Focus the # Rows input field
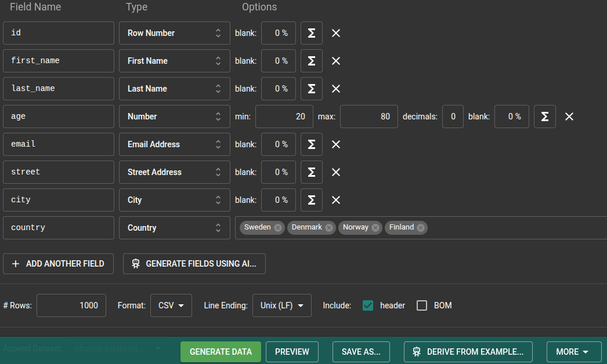 pos(71,305)
